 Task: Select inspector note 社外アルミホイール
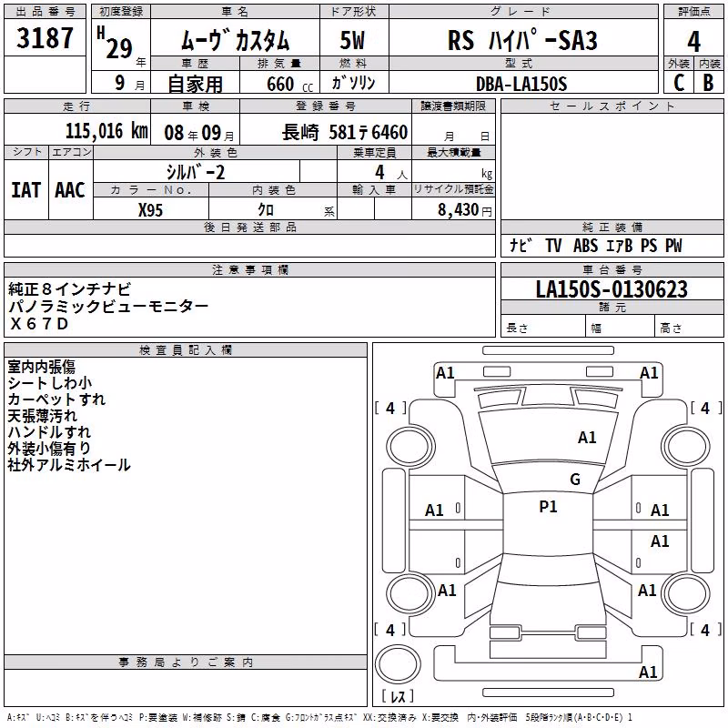click(x=69, y=465)
